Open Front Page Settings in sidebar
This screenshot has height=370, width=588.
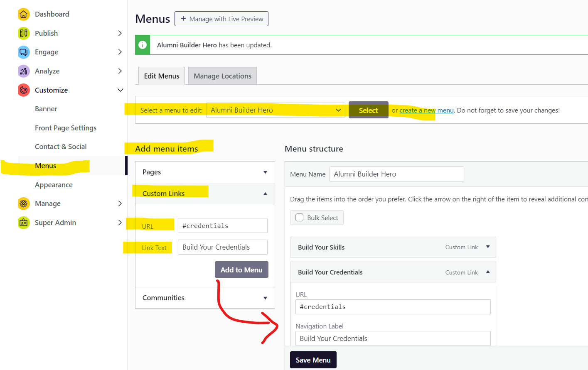point(66,128)
